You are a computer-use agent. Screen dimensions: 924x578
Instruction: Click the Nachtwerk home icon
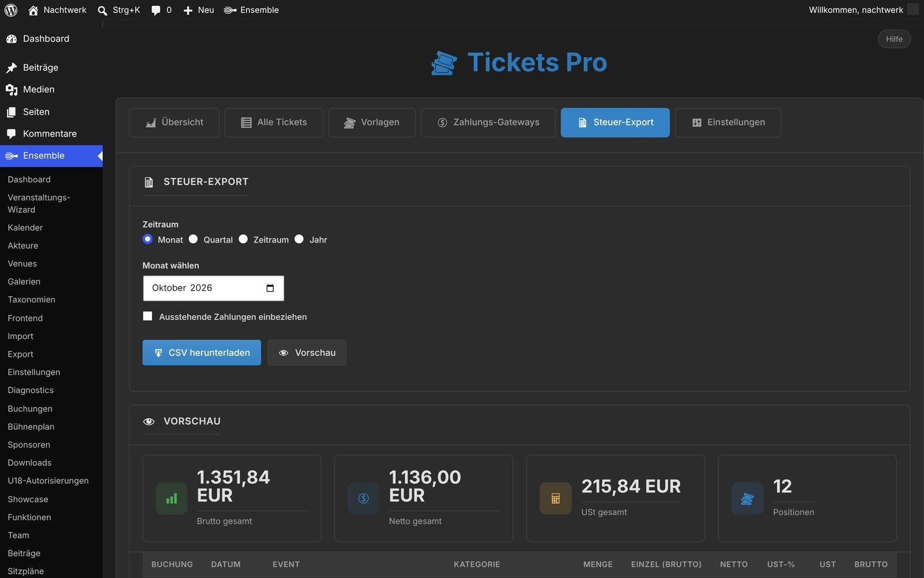(33, 10)
